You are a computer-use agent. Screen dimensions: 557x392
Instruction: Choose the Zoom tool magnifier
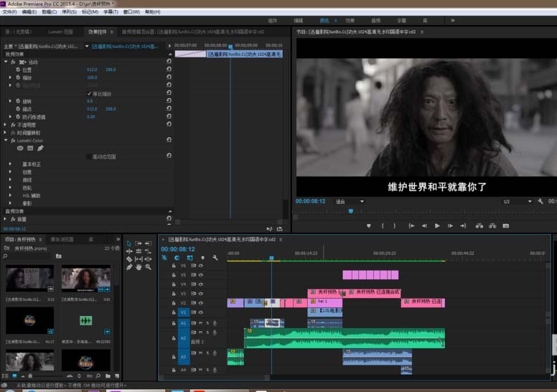[x=148, y=267]
